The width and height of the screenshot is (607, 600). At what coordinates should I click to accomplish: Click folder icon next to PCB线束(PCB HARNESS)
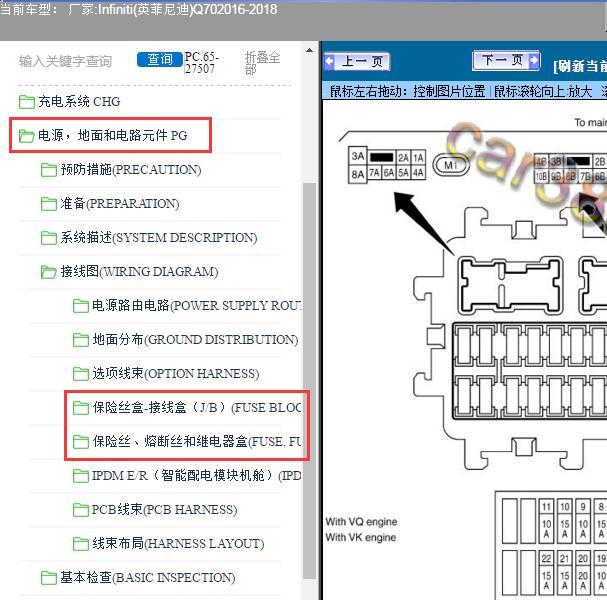point(81,510)
